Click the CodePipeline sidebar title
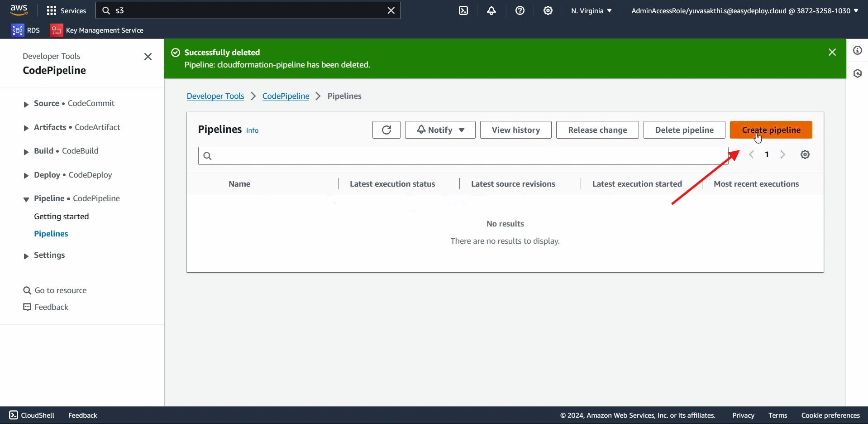 [54, 71]
